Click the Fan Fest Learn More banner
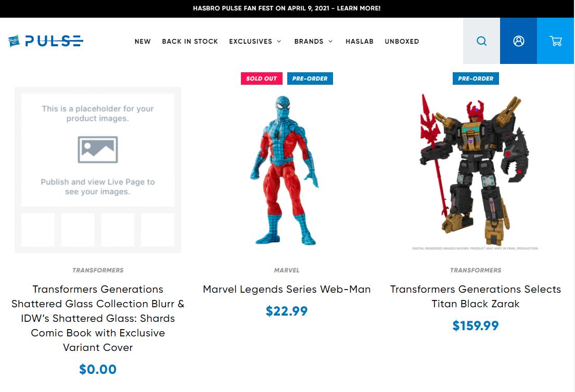 [287, 8]
